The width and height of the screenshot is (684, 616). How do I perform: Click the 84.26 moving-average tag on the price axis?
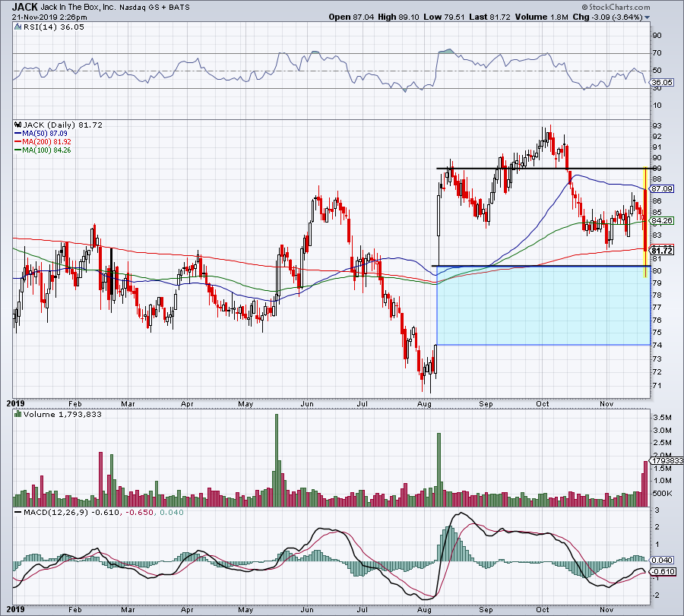pyautogui.click(x=662, y=221)
